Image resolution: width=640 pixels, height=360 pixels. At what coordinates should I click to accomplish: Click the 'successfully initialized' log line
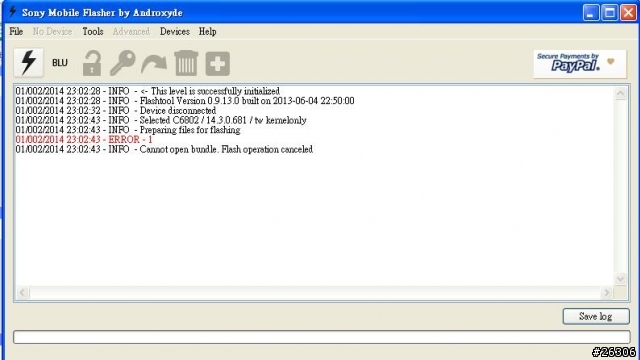[x=147, y=91]
